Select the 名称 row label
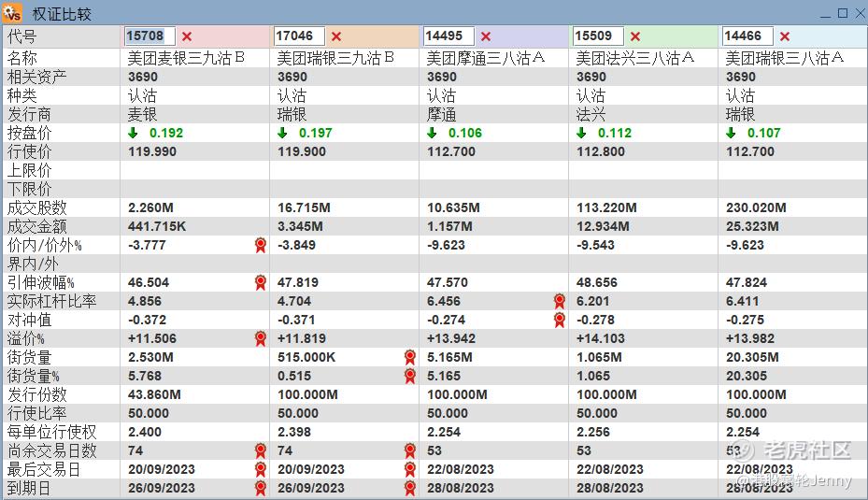Image resolution: width=868 pixels, height=500 pixels. [x=22, y=58]
